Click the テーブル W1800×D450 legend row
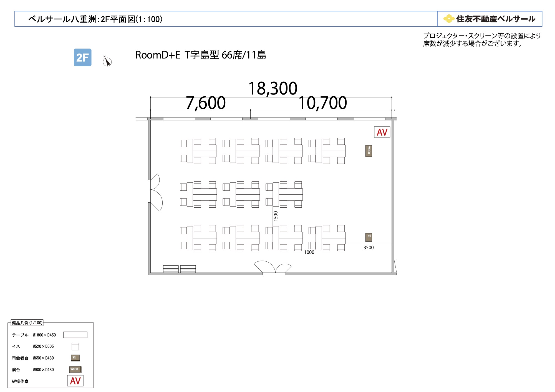 (x=49, y=335)
